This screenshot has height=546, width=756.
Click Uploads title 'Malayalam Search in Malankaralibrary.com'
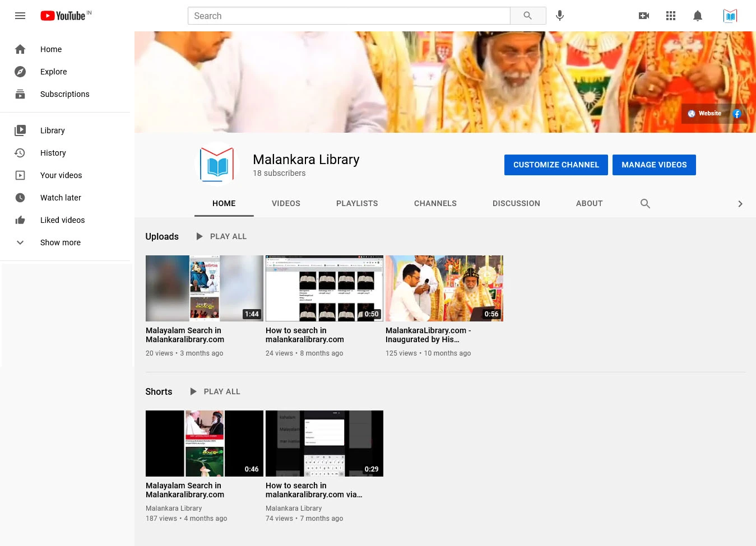[x=185, y=335]
